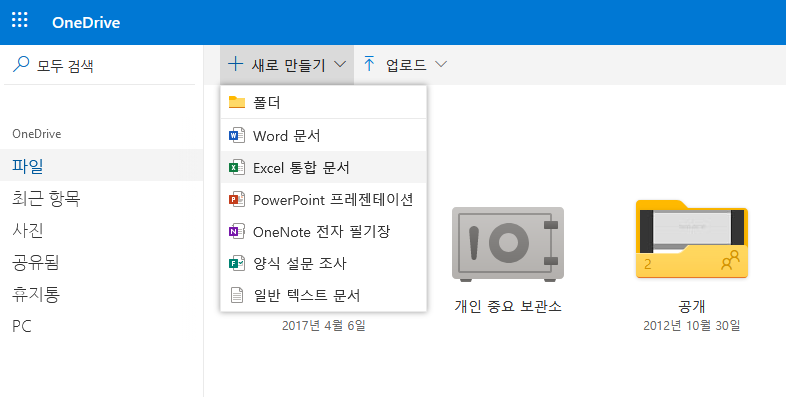786x397 pixels.
Task: Click the date 2017년 4월 6일
Action: 323,326
